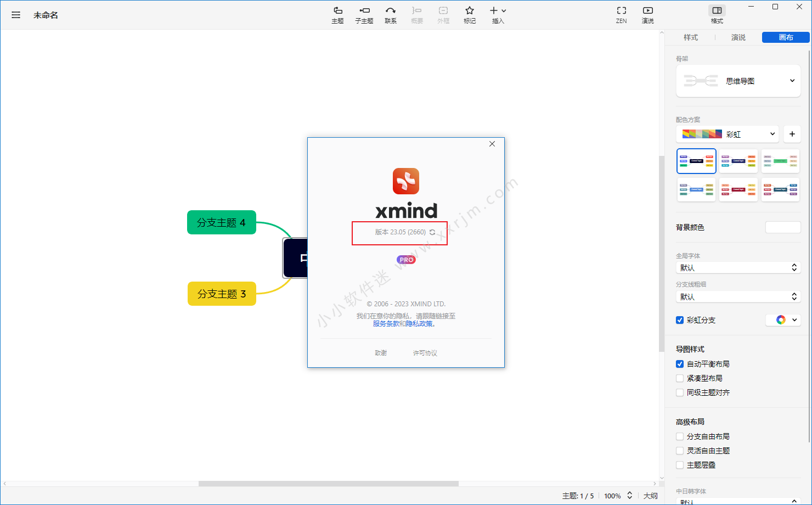Enable Compact Layout (紧凑型布局) checkbox
The image size is (812, 505).
coord(680,378)
